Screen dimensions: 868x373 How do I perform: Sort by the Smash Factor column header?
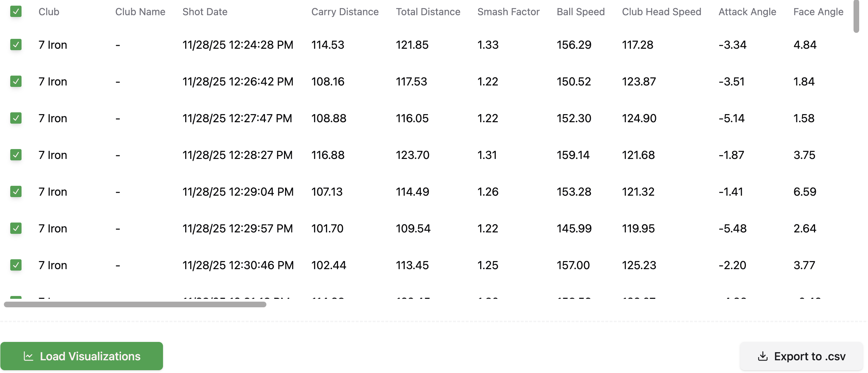508,12
